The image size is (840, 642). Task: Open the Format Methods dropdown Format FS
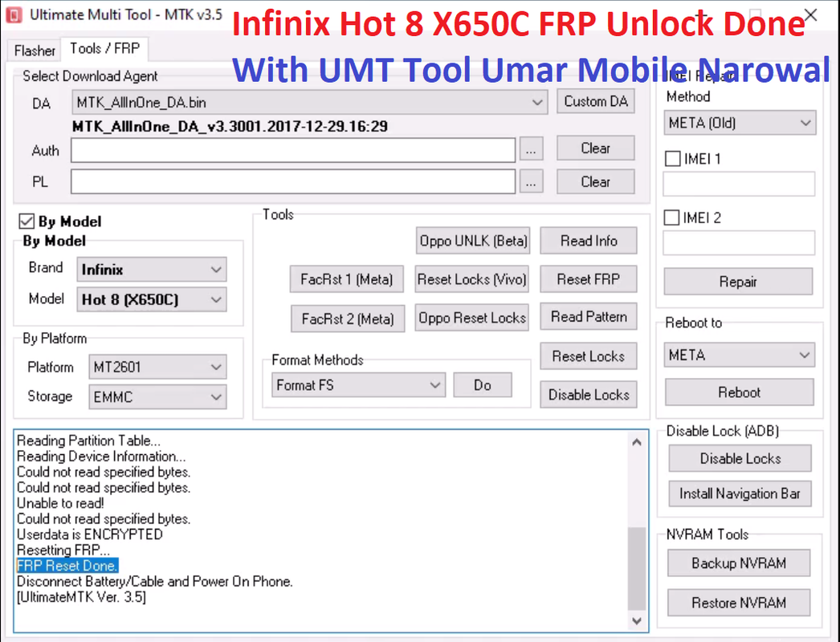(358, 385)
